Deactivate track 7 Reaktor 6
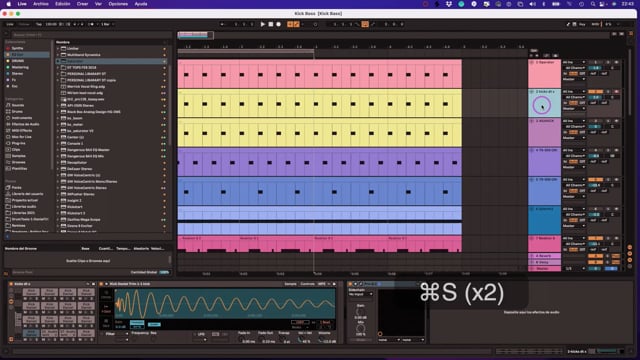This screenshot has height=360, width=640. point(596,238)
